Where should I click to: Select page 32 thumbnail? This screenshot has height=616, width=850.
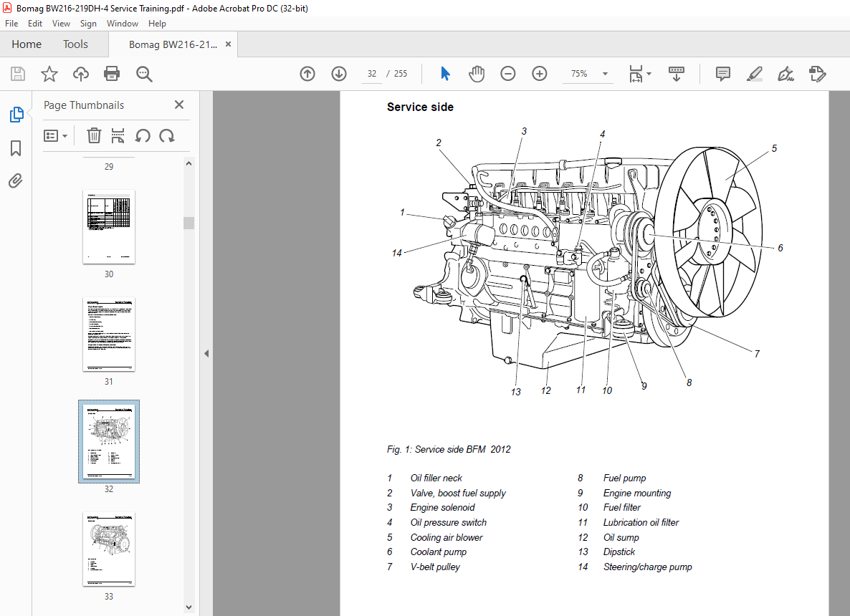coord(109,441)
